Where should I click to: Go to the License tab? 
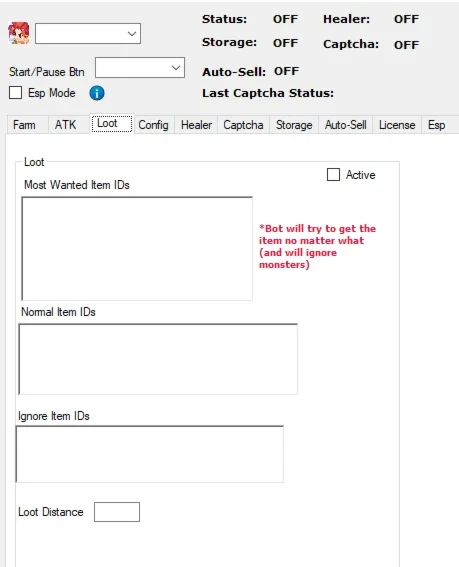click(397, 125)
